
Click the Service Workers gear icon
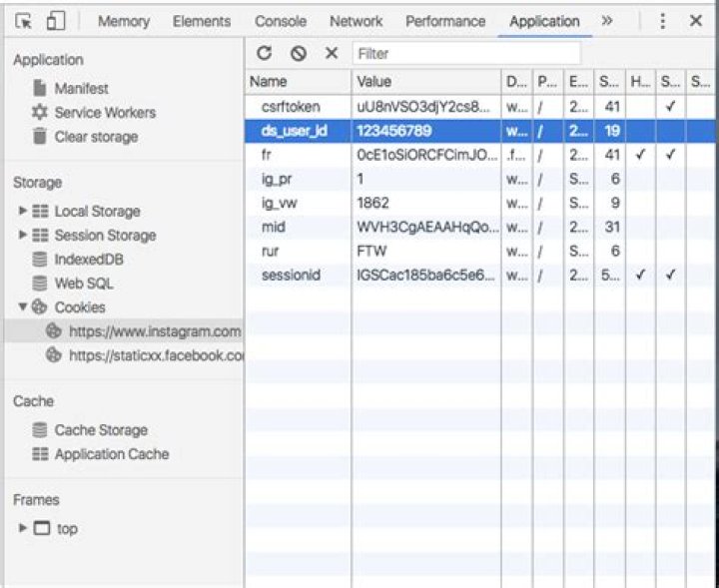(x=40, y=112)
